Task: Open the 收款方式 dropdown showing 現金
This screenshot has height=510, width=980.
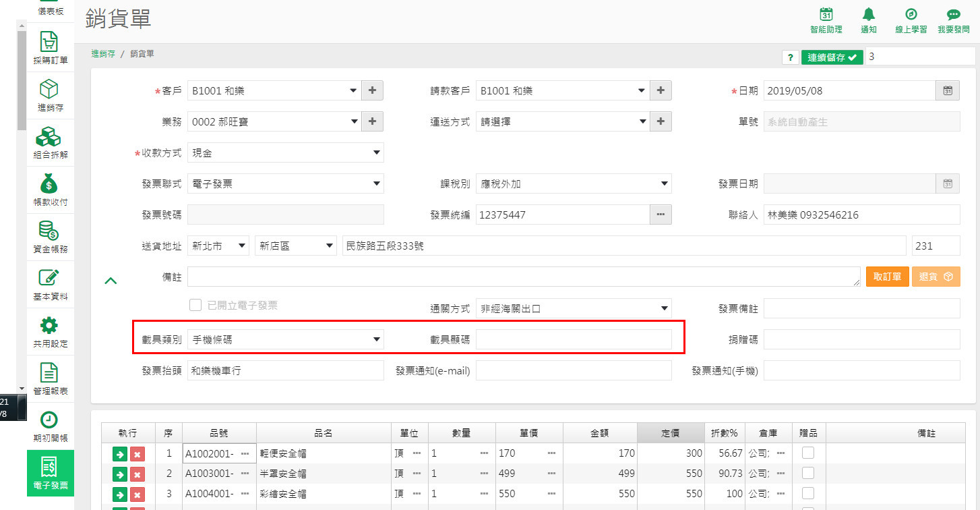Action: click(286, 152)
